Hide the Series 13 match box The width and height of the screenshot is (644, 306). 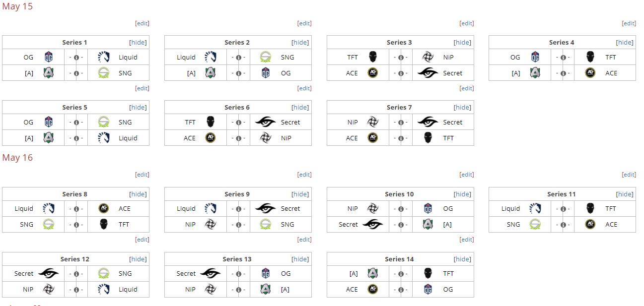300,259
